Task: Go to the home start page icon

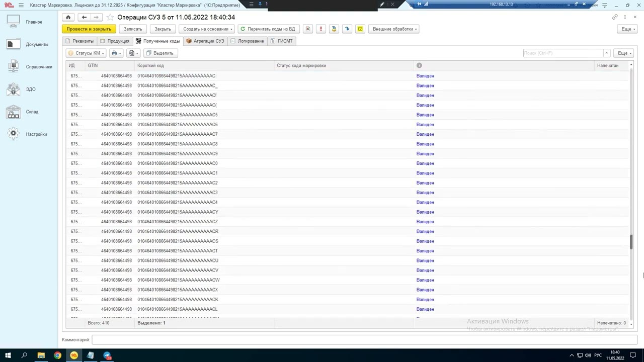Action: click(68, 17)
